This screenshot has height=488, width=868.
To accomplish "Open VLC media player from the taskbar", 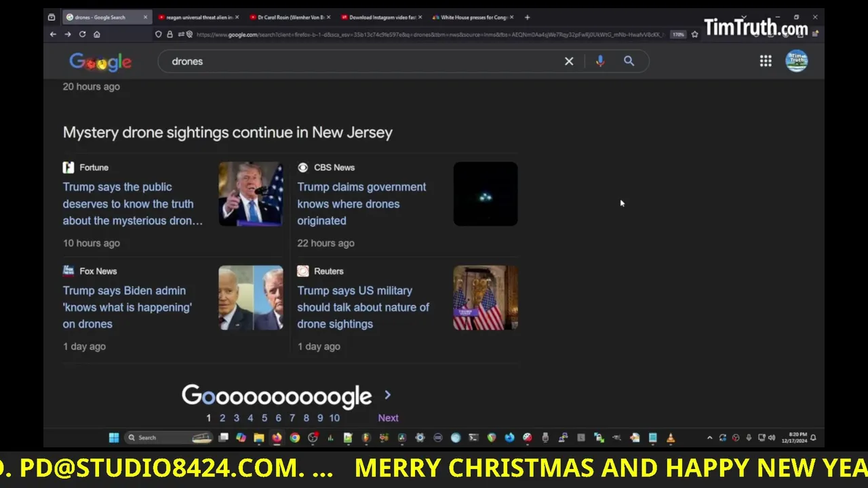I will pos(671,438).
